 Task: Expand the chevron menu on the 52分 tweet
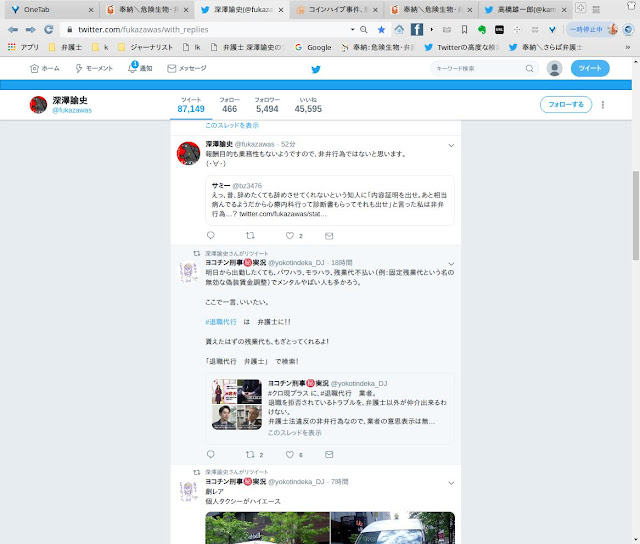tap(451, 145)
